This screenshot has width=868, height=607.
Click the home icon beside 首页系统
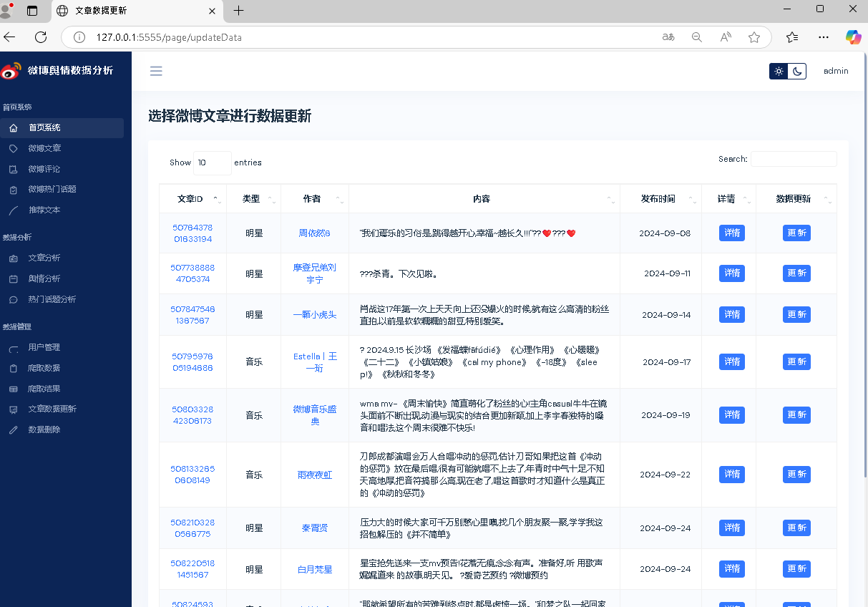(13, 128)
